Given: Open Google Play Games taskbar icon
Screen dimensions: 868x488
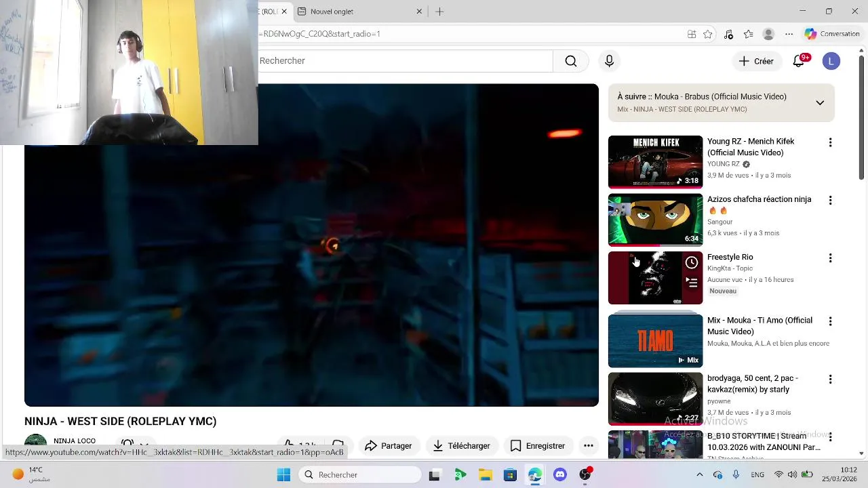Looking at the screenshot, I should click(x=460, y=475).
